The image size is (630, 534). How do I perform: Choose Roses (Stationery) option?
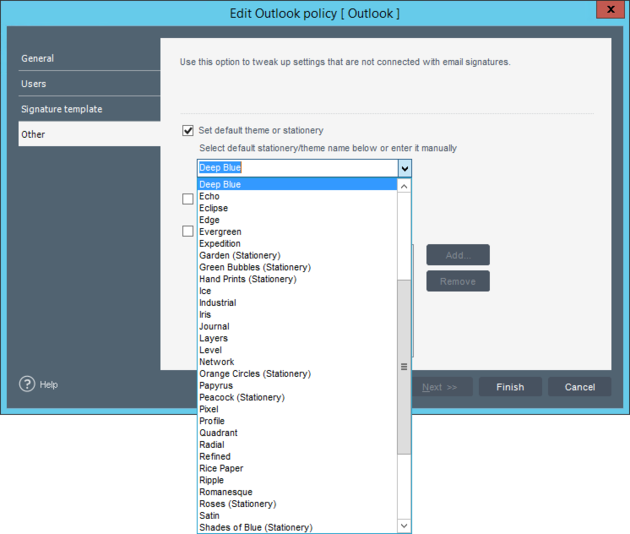(x=297, y=504)
